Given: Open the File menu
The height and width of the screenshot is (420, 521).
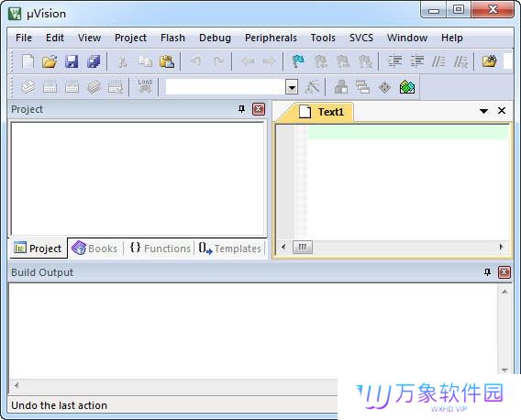Looking at the screenshot, I should click(24, 38).
